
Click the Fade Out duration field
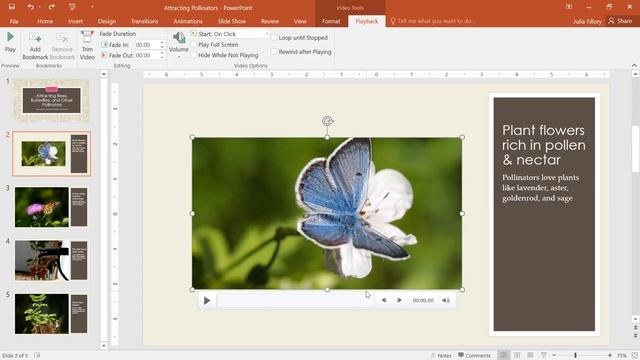pos(147,55)
